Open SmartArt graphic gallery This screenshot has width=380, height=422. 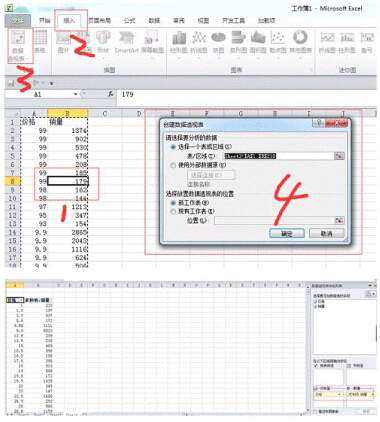pos(126,42)
